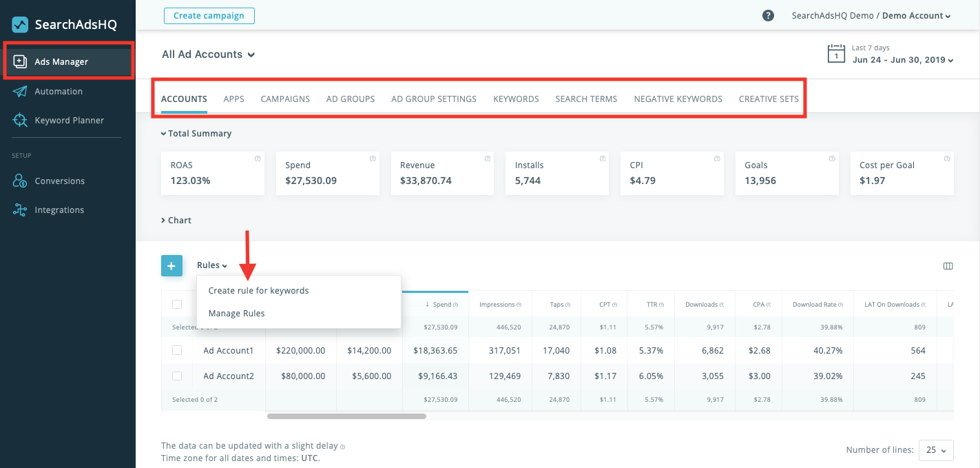Select Create rule for keywords
The image size is (980, 468).
(x=258, y=290)
